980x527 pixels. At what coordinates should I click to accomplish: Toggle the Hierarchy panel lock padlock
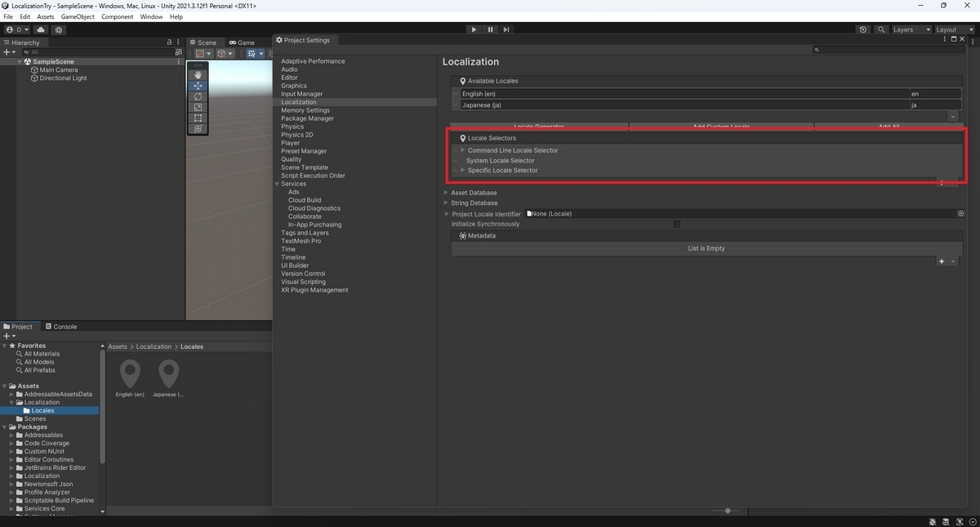point(169,42)
